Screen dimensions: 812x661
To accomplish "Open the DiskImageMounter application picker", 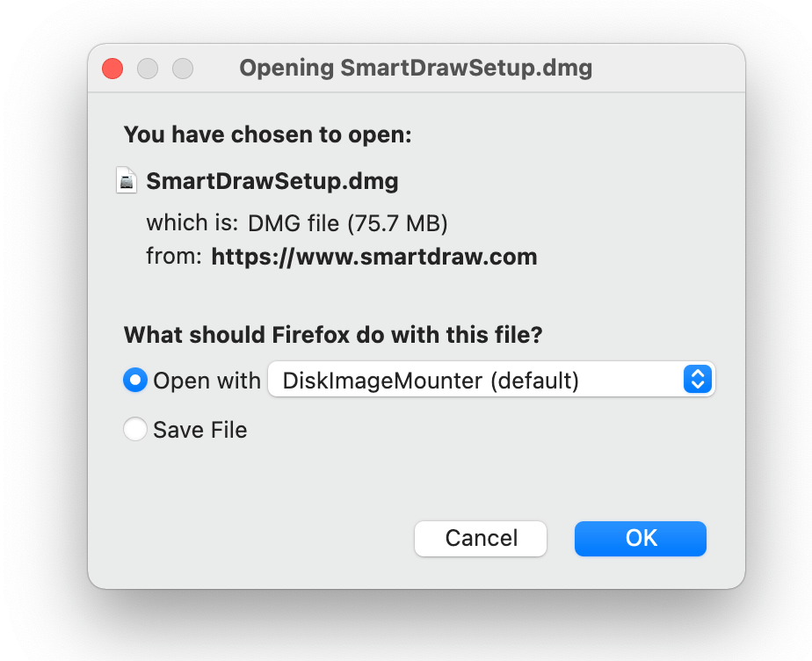I will 490,380.
